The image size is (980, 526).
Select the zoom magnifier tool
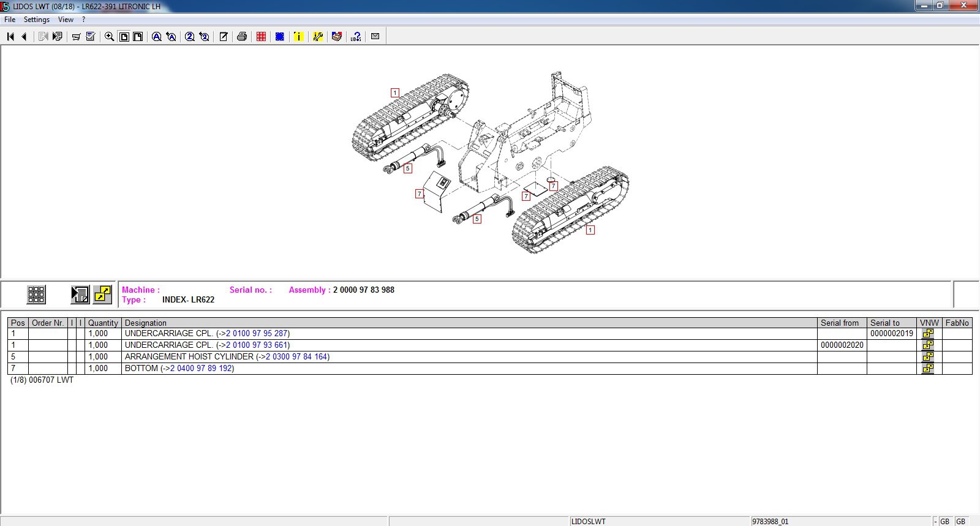click(x=109, y=37)
